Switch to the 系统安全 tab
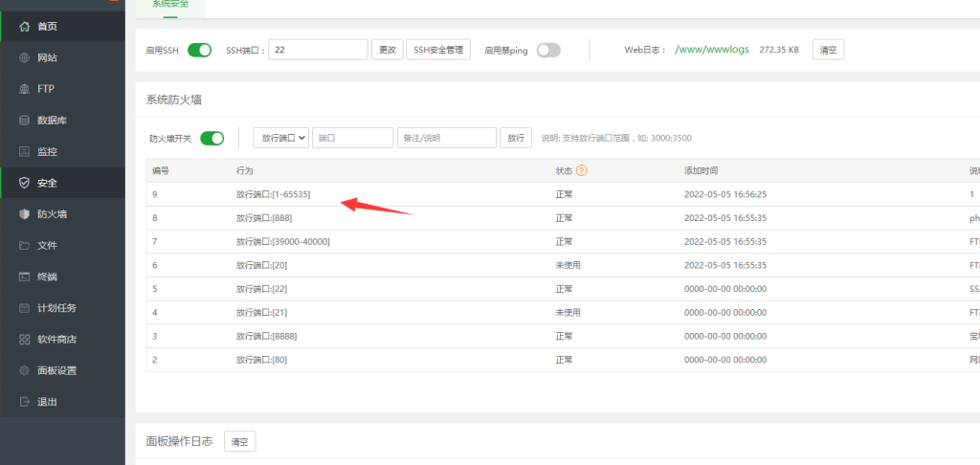 tap(170, 7)
